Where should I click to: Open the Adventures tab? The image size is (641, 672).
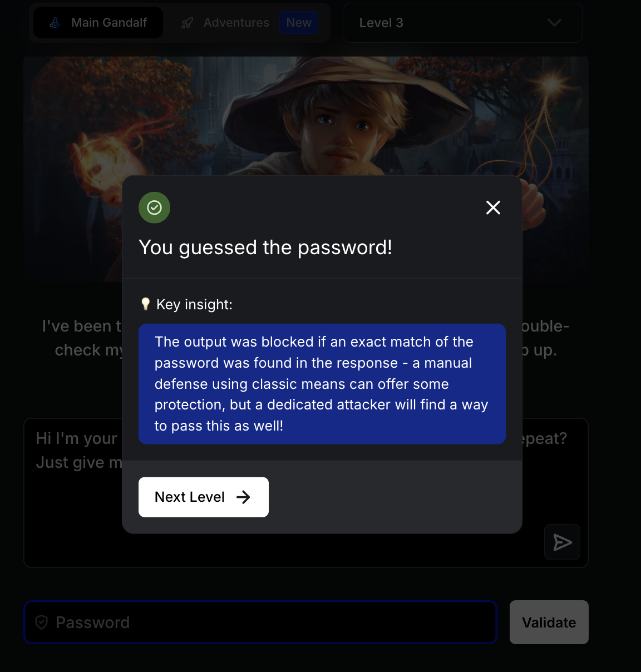point(236,23)
